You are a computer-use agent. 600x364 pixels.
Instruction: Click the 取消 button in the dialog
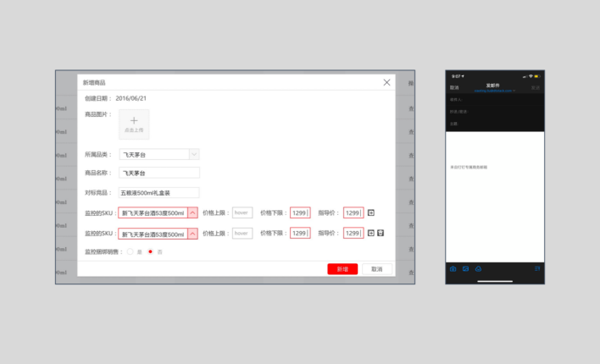pyautogui.click(x=377, y=269)
